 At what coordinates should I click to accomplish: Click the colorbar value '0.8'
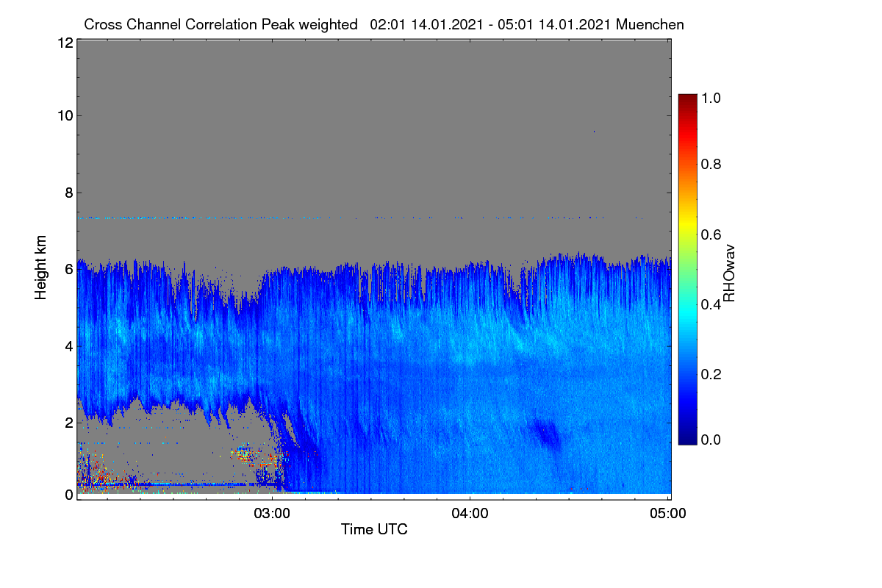(x=711, y=165)
